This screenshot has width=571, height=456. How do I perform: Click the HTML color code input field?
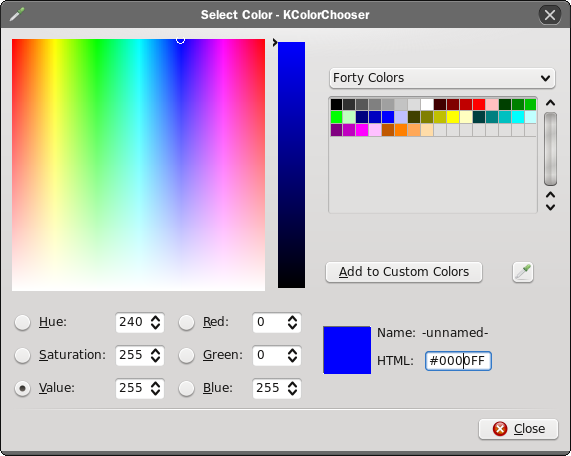point(458,361)
